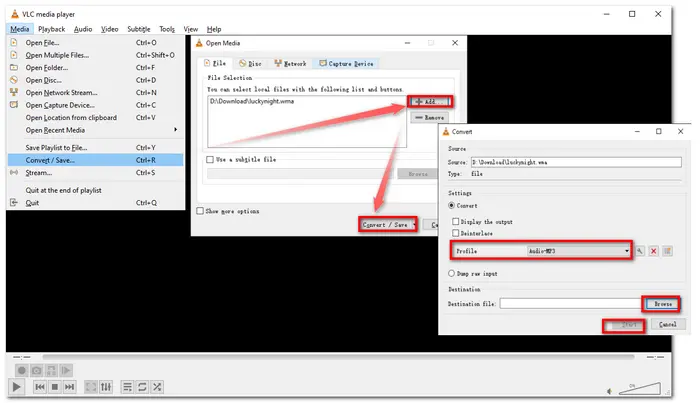Click the Stop playback button

point(54,386)
